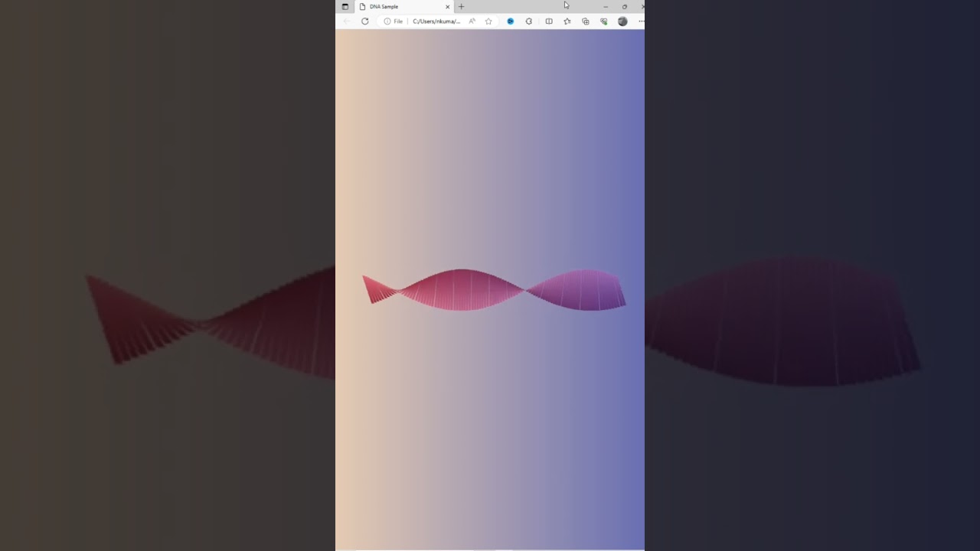The image size is (980, 551).
Task: Open the Extensions puzzle icon
Action: (x=529, y=21)
